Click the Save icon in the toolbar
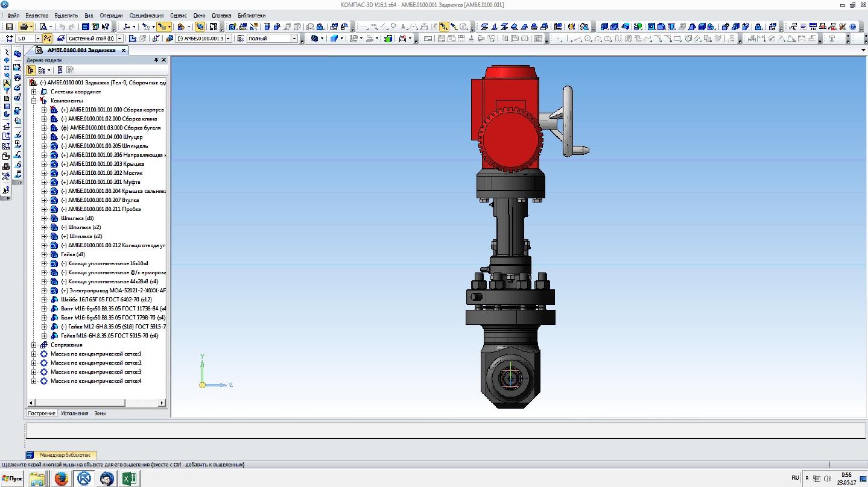The image size is (868, 487). [x=9, y=27]
